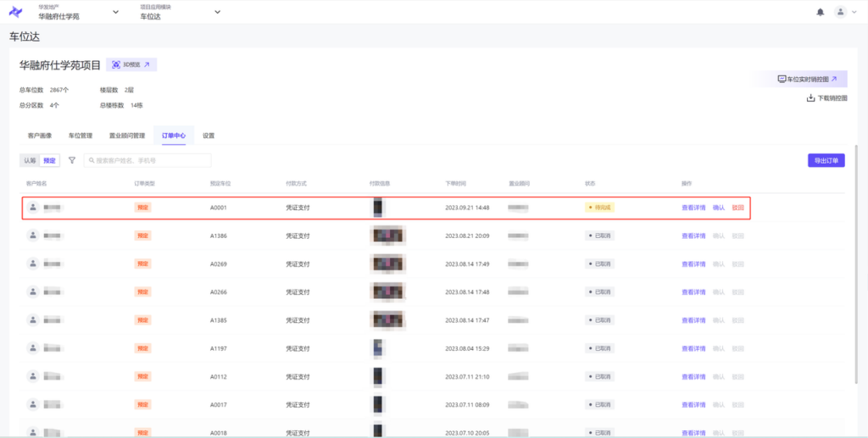Select the 预定 order type toggle
The height and width of the screenshot is (438, 868).
50,160
